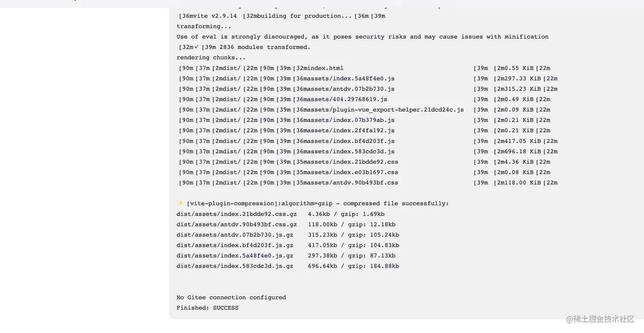Click dist/assets/index.583cdc3d.js.gz file path
644x333 pixels.
click(235, 266)
